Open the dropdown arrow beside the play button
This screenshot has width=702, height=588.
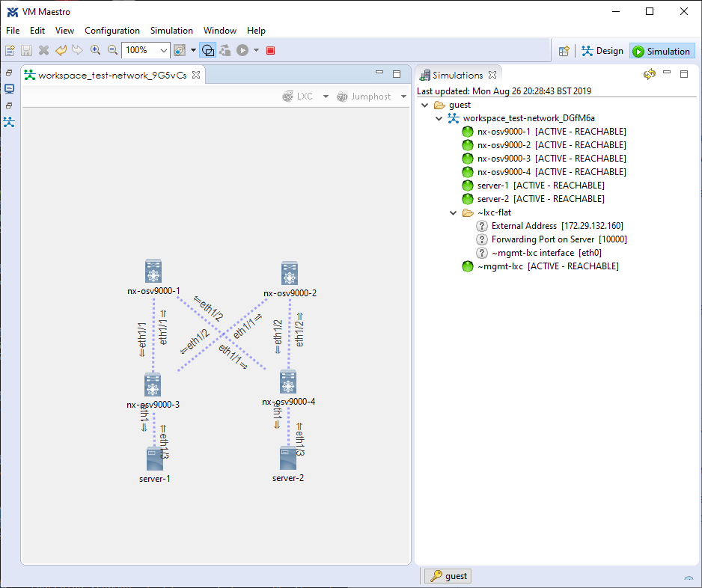(x=257, y=51)
